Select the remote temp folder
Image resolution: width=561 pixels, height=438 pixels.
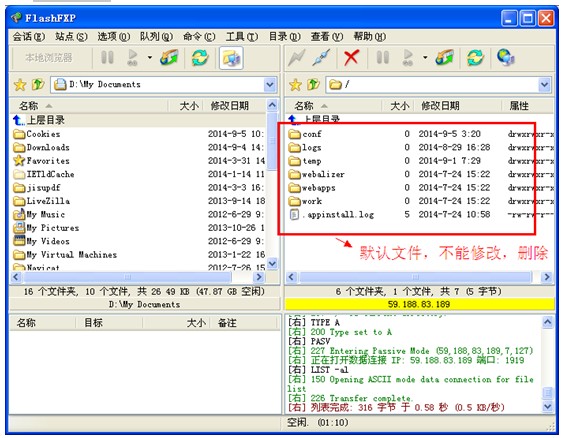point(305,161)
